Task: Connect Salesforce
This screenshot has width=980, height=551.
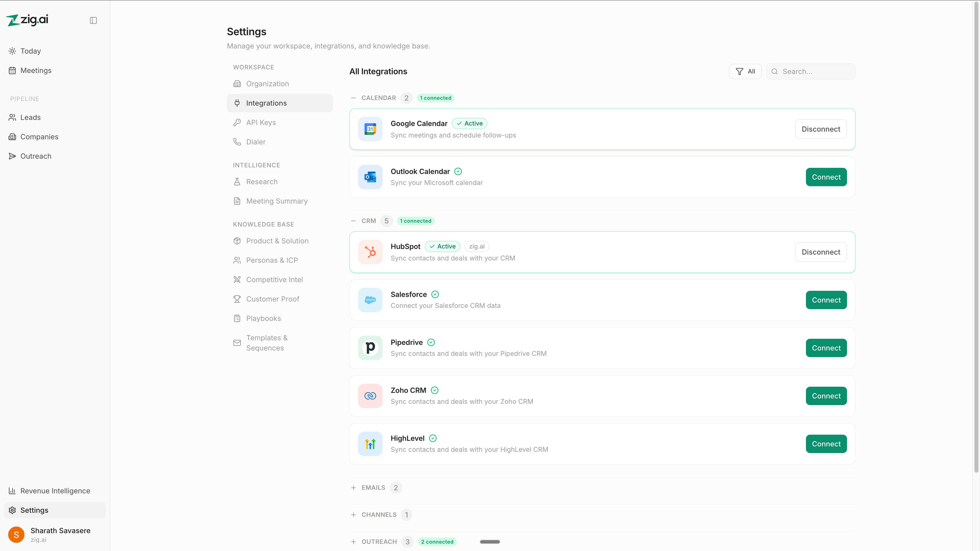Action: click(x=826, y=300)
